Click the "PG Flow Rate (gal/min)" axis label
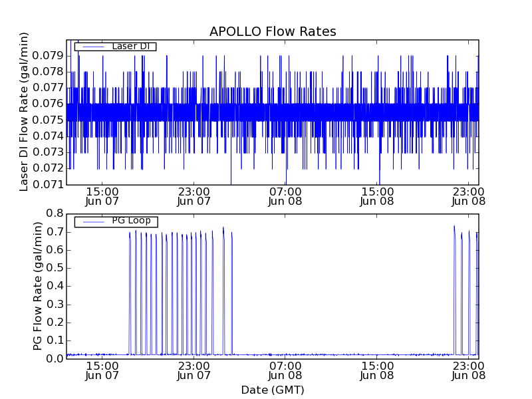This screenshot has height=399, width=532. (x=38, y=286)
